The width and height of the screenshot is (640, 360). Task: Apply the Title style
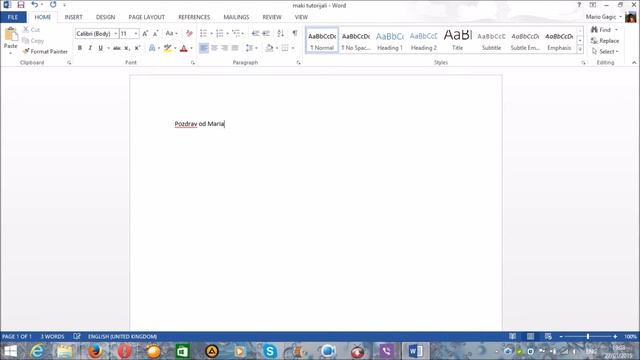[458, 40]
